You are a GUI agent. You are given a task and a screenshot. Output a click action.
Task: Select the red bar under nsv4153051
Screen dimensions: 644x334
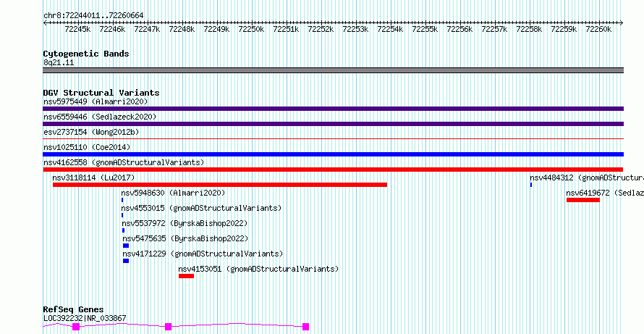tap(186, 276)
